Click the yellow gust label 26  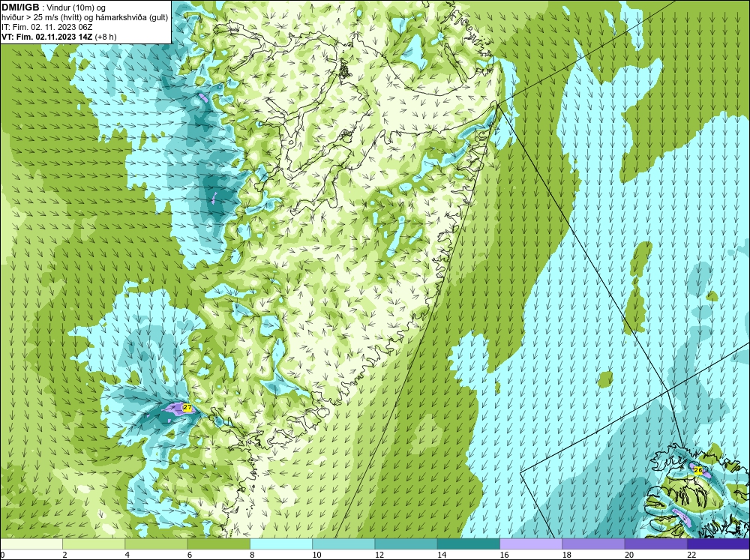(x=698, y=471)
